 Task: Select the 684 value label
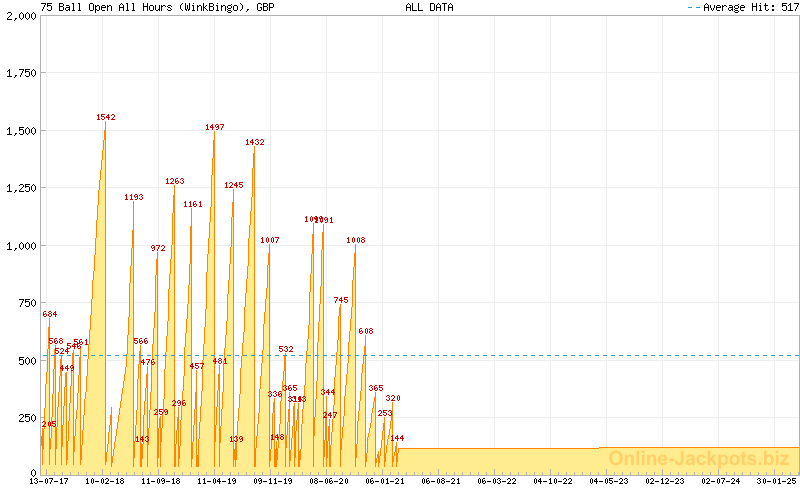pyautogui.click(x=50, y=314)
